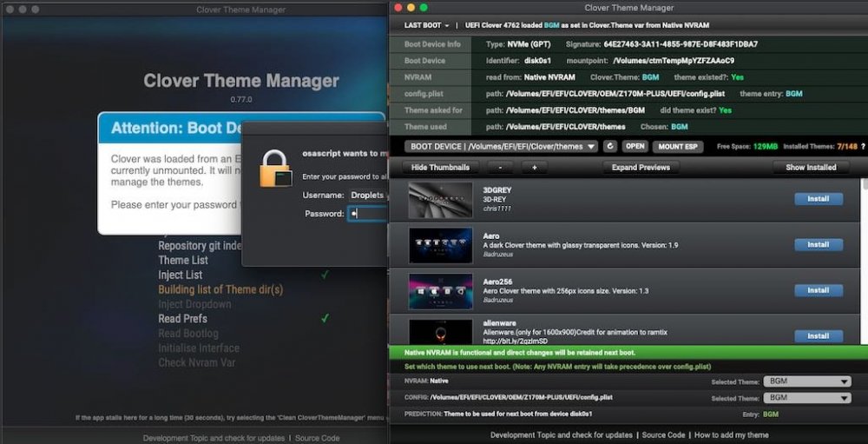The height and width of the screenshot is (444, 868).
Task: Click the mountpoint /Volumes/ctmTempMpYZFZAAoC9 text
Action: (674, 61)
